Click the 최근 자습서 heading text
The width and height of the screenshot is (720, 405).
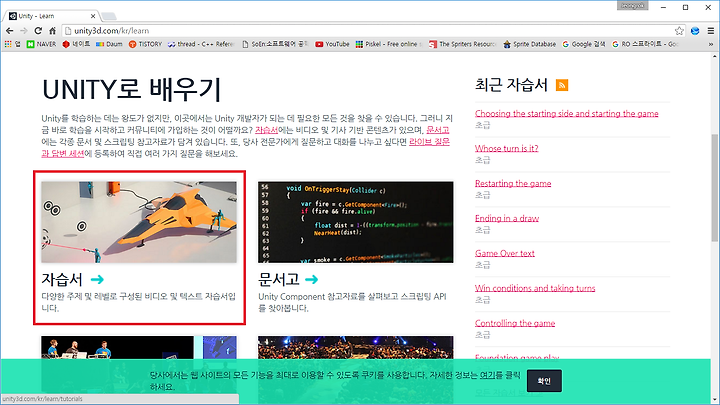(511, 85)
